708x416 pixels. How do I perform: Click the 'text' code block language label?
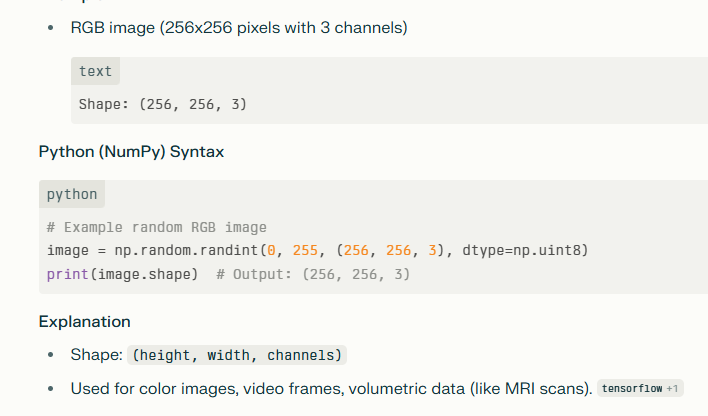pos(96,71)
